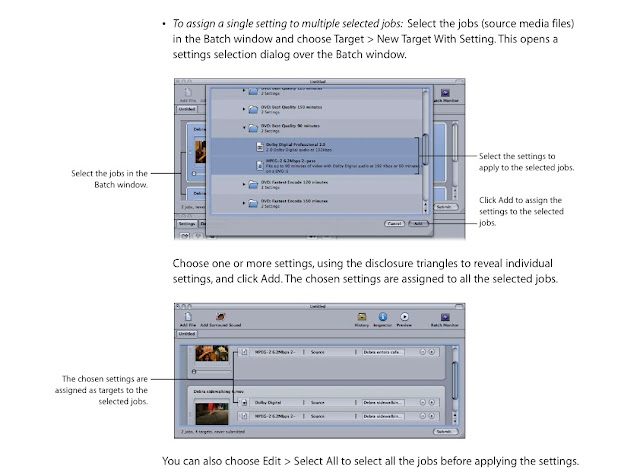Click the Add Surround Sound toolbar icon
The height and width of the screenshot is (469, 640).
[220, 317]
